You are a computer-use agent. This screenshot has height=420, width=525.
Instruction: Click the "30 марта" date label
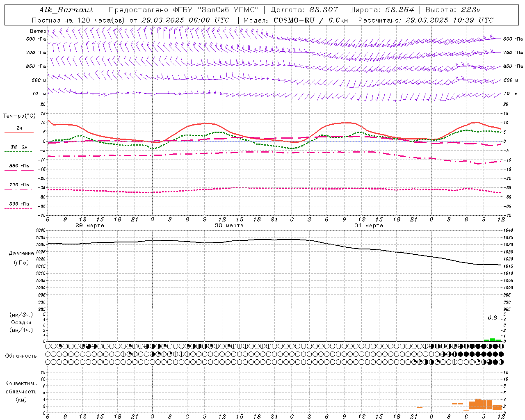[x=229, y=226]
